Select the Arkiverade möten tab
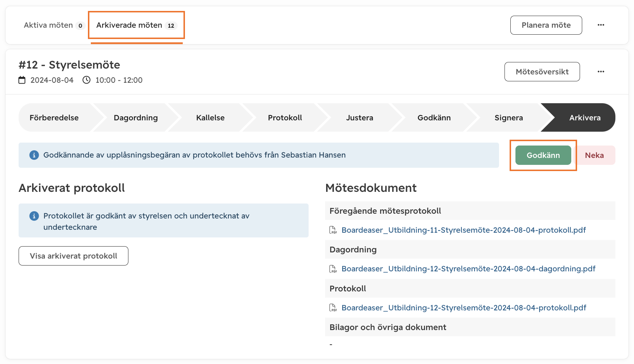The width and height of the screenshot is (634, 364). coord(136,25)
